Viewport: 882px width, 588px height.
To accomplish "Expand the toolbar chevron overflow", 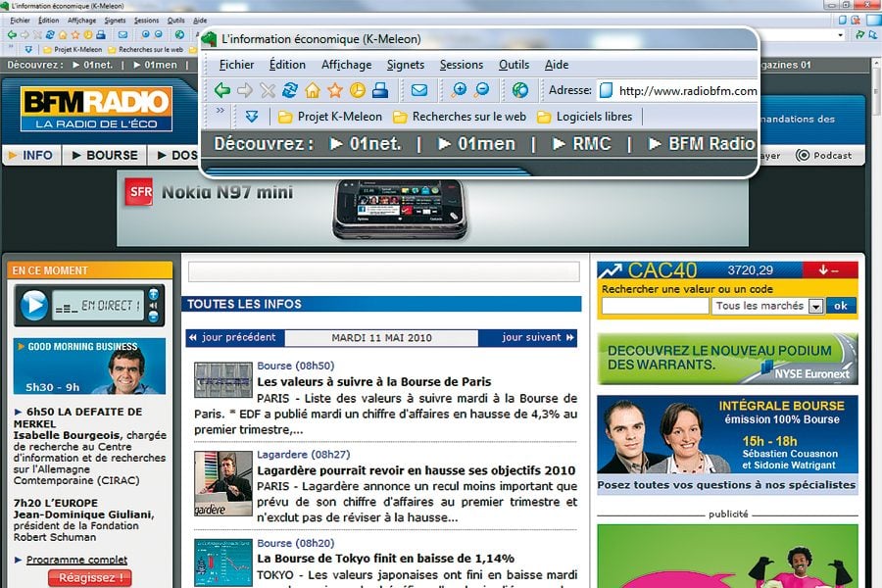I will point(220,113).
